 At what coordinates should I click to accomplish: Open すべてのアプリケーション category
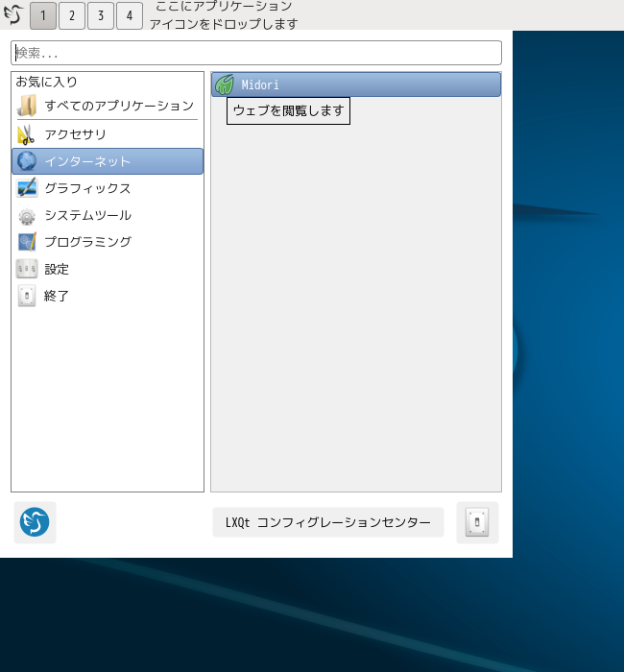[108, 106]
